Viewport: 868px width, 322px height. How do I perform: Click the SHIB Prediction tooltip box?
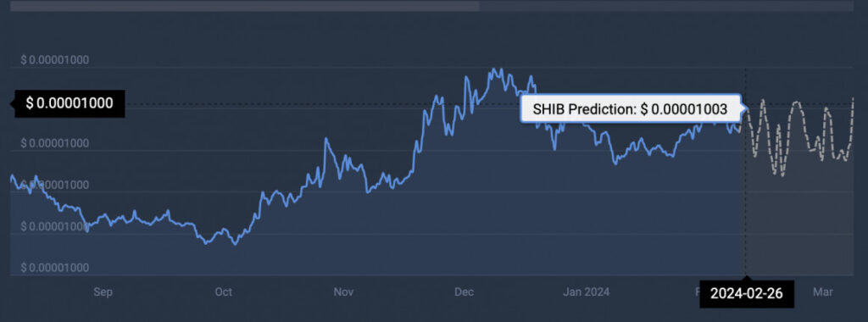point(630,108)
